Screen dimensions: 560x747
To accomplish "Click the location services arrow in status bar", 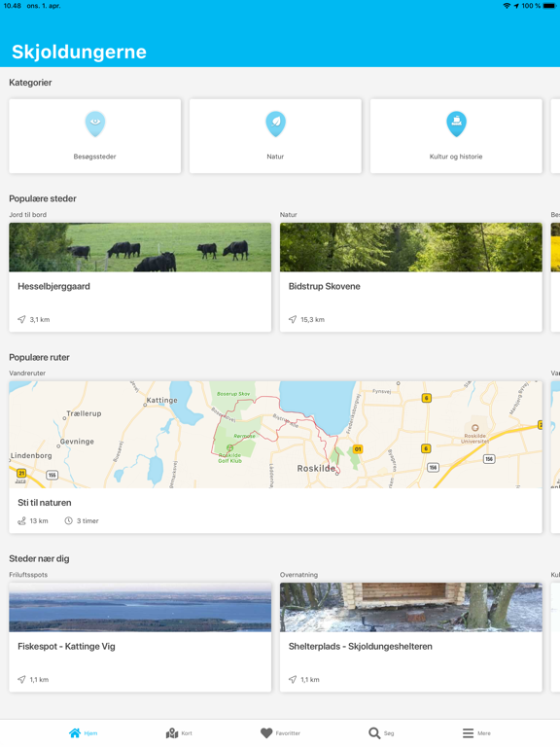I will pyautogui.click(x=516, y=6).
